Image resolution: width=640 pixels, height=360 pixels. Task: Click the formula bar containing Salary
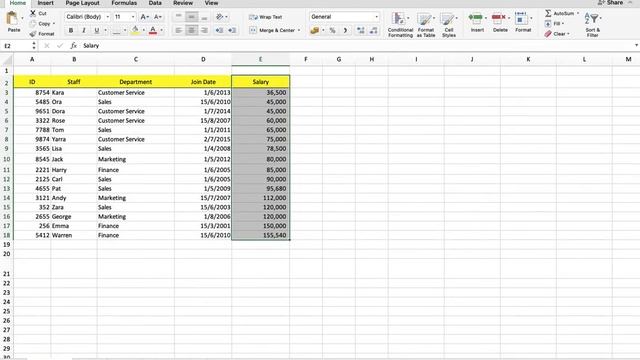click(355, 46)
